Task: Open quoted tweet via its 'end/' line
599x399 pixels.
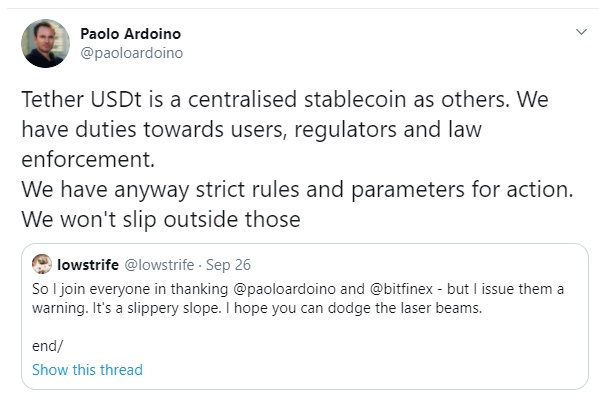Action: coord(47,346)
